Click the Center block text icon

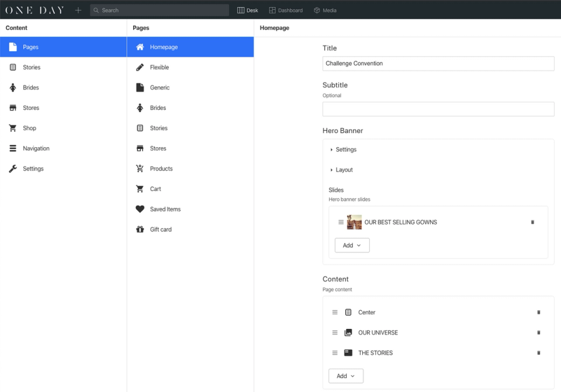click(348, 312)
